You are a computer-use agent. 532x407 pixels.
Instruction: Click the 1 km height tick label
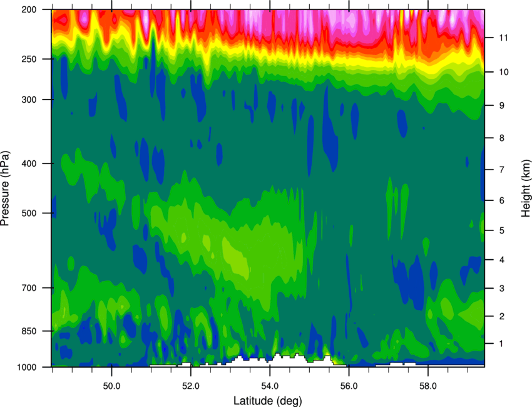(x=501, y=344)
